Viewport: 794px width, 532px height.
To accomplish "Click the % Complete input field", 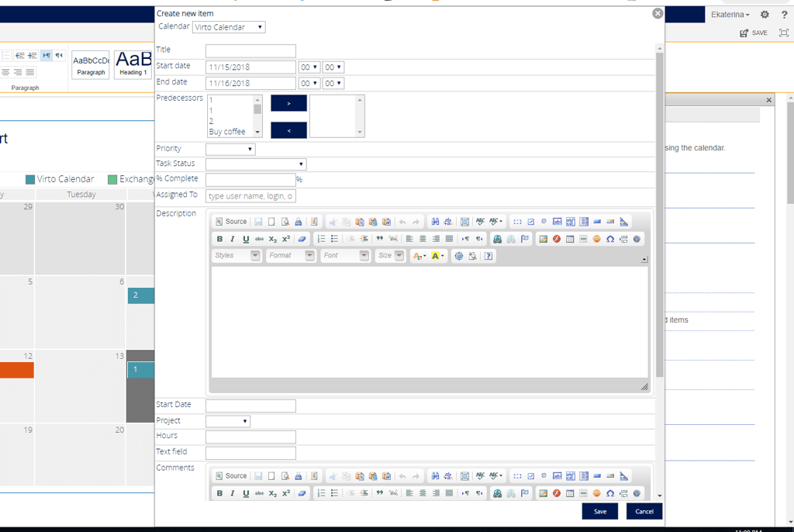I will tap(250, 179).
